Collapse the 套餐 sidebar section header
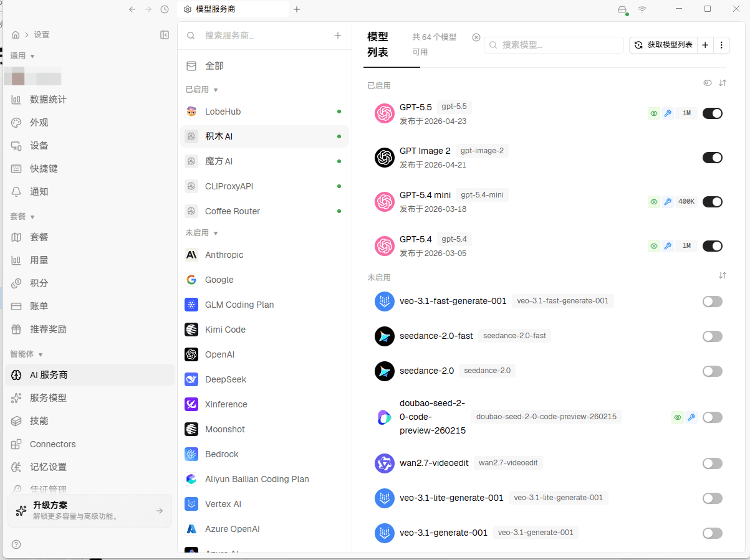Image resolution: width=750 pixels, height=560 pixels. (22, 217)
